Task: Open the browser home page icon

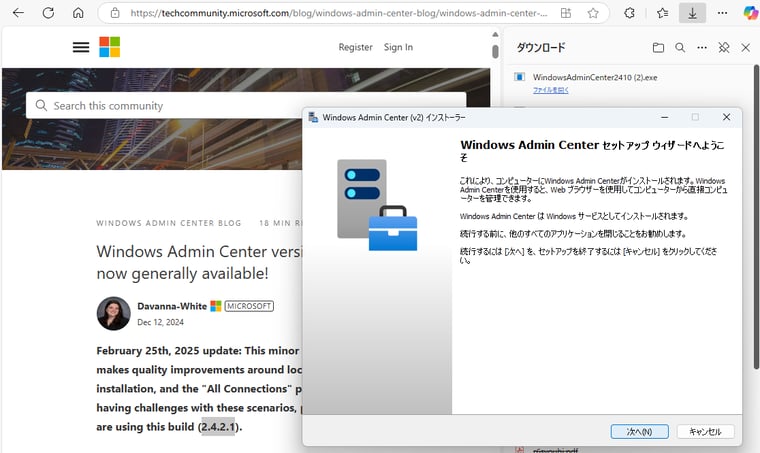Action: coord(78,13)
